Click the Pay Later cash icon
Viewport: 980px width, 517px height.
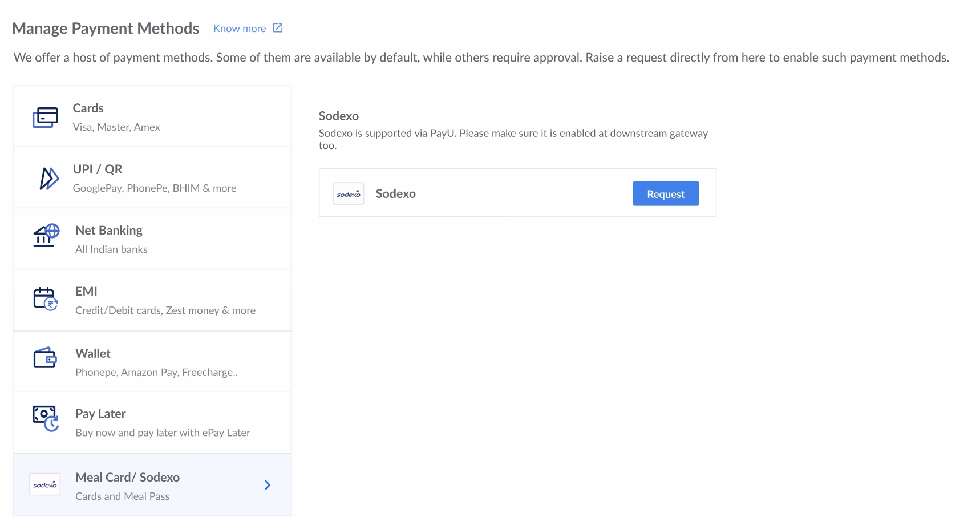[46, 418]
